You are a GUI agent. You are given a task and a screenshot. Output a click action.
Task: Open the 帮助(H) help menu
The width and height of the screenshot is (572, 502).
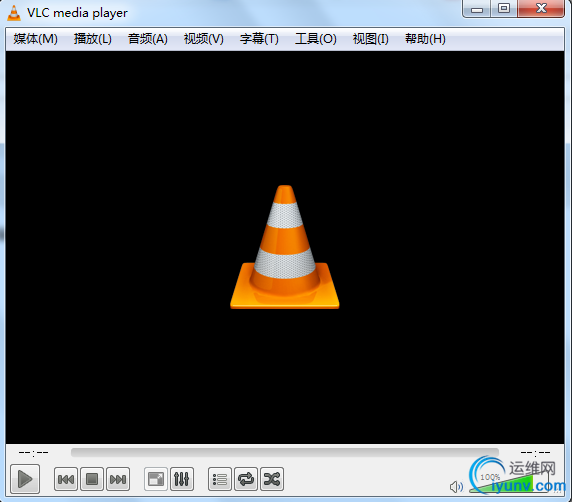click(x=425, y=39)
